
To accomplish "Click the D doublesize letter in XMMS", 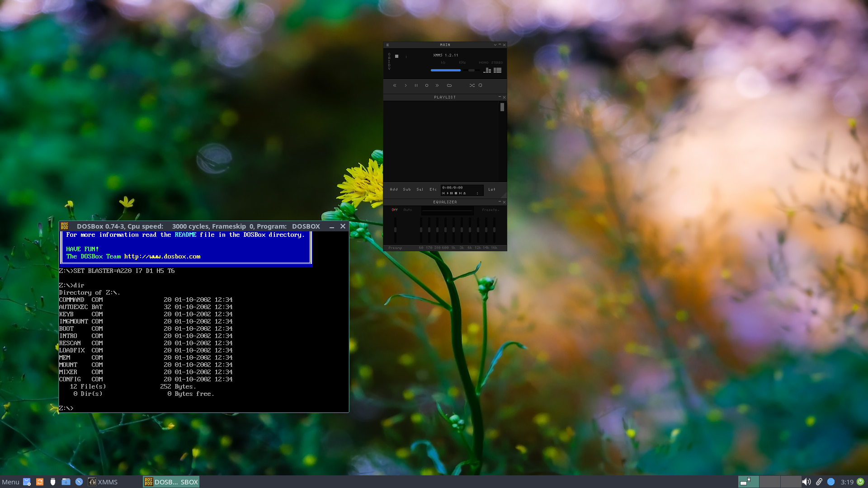I will coord(389,65).
